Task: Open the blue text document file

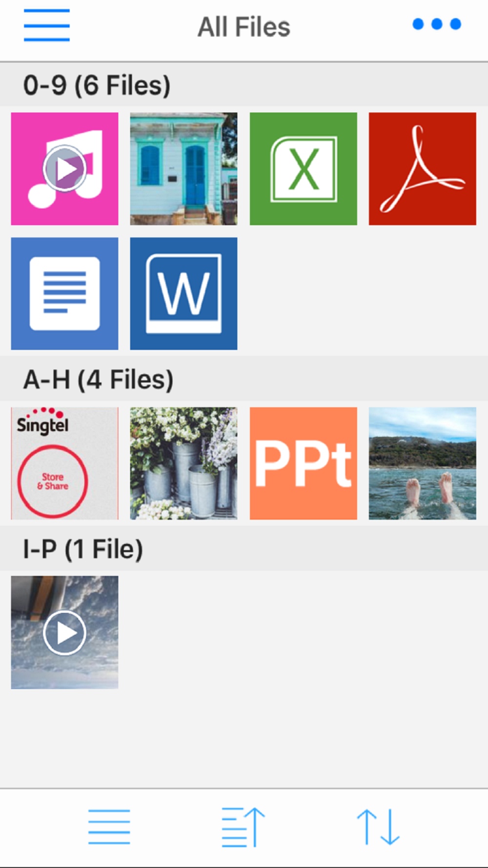Action: click(x=64, y=293)
